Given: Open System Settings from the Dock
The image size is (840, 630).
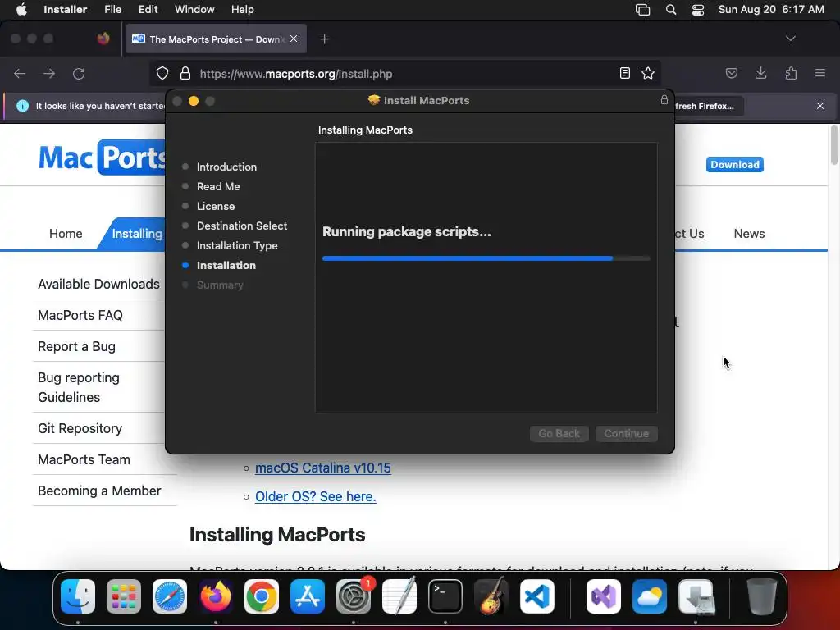Looking at the screenshot, I should click(354, 596).
